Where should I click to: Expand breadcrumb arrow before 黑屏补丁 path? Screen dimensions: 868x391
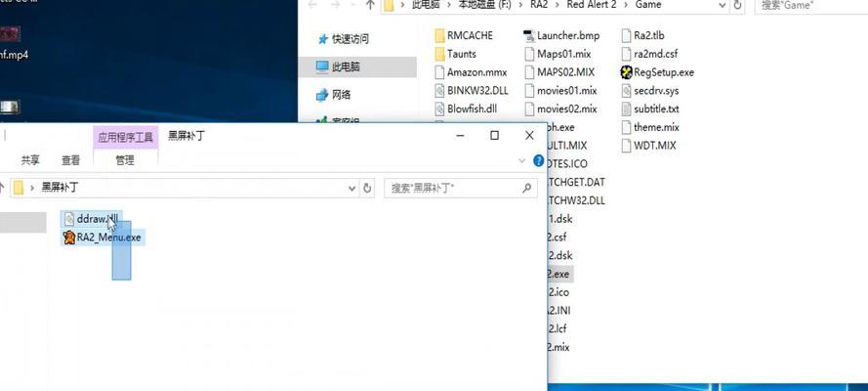coord(32,189)
